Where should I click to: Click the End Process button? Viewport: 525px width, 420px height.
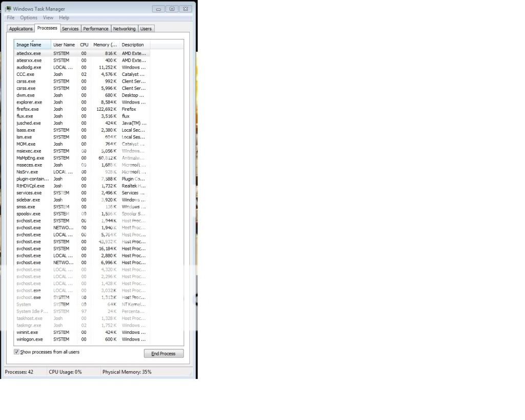(164, 353)
